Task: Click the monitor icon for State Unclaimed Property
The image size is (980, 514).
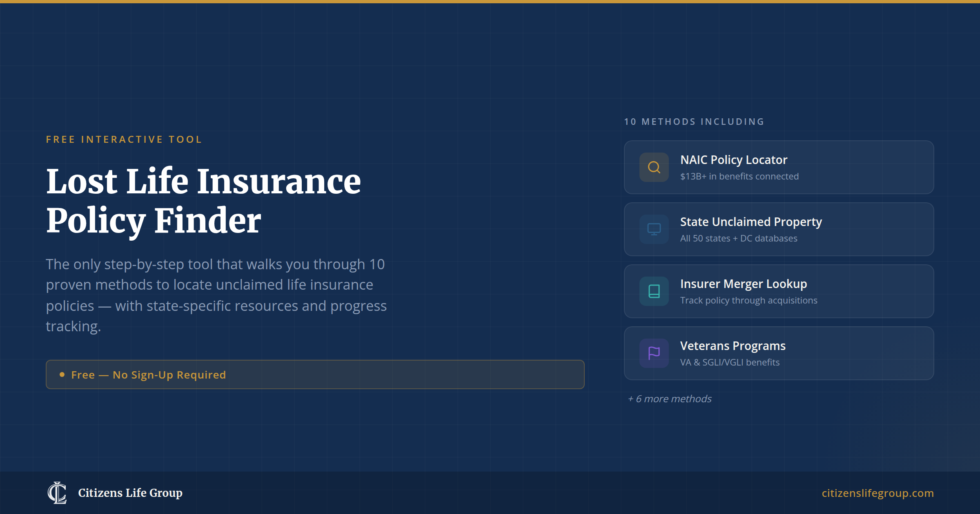Action: pyautogui.click(x=654, y=229)
